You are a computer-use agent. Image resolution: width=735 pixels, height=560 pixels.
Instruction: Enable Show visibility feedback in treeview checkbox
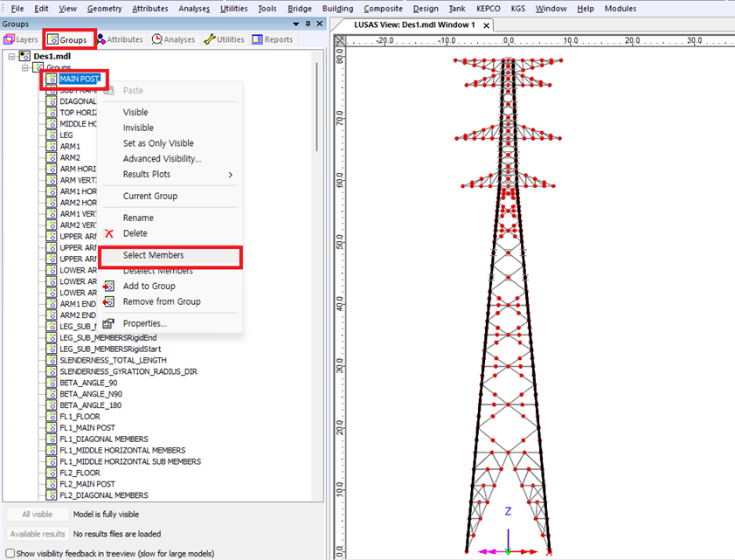point(10,553)
